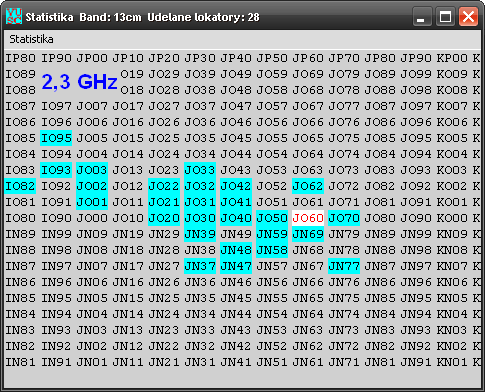Click the red JO60 locator cell
This screenshot has height=392, width=485.
click(308, 218)
